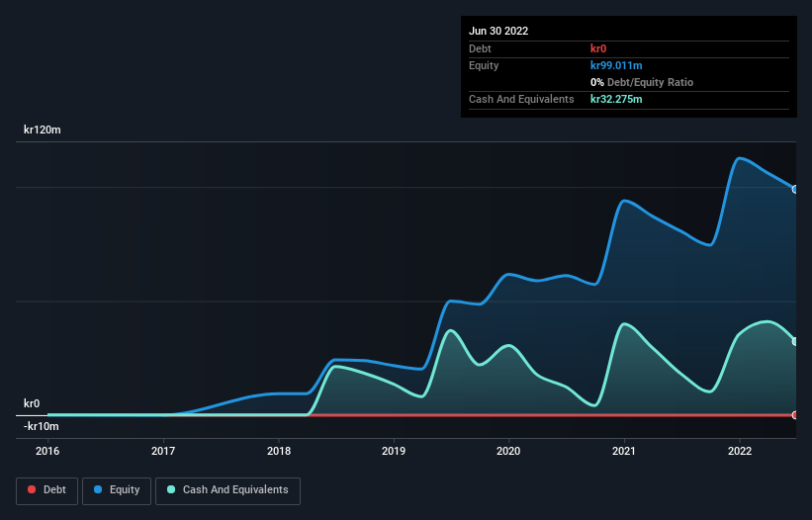
Task: Click the 0% Debt/Equity Ratio text
Action: point(642,82)
